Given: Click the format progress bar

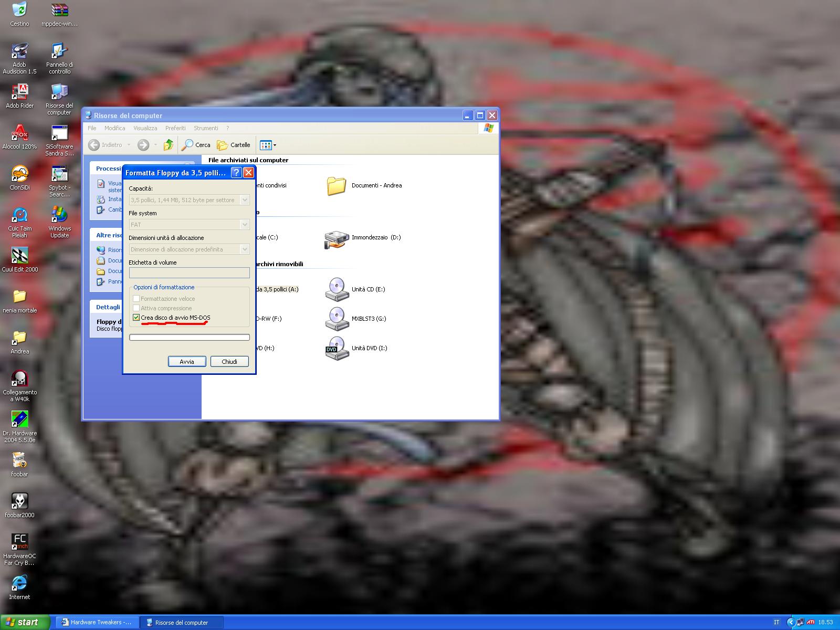Looking at the screenshot, I should pos(190,338).
